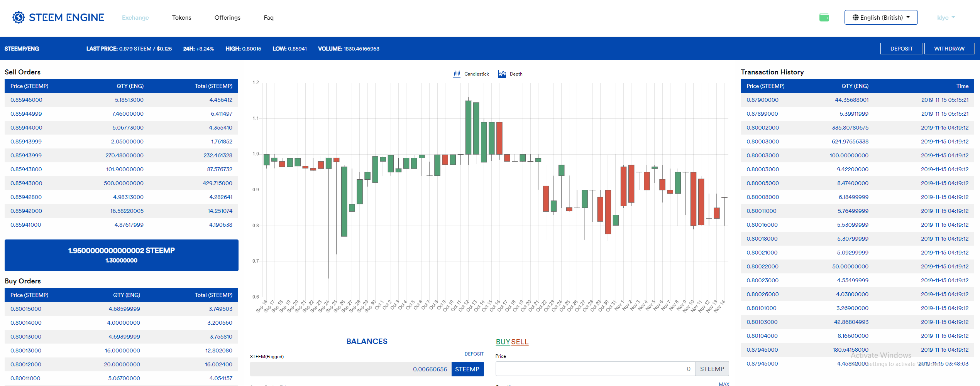Click into the Price input field
The height and width of the screenshot is (386, 980).
(595, 369)
